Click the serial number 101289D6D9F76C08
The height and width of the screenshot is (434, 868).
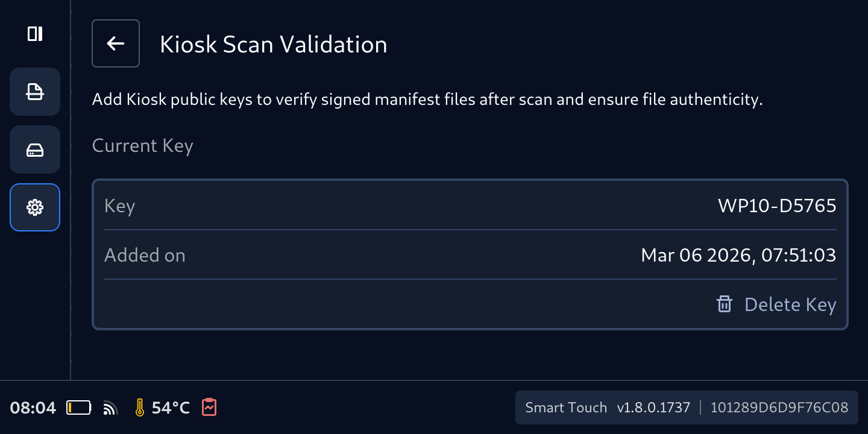click(779, 407)
